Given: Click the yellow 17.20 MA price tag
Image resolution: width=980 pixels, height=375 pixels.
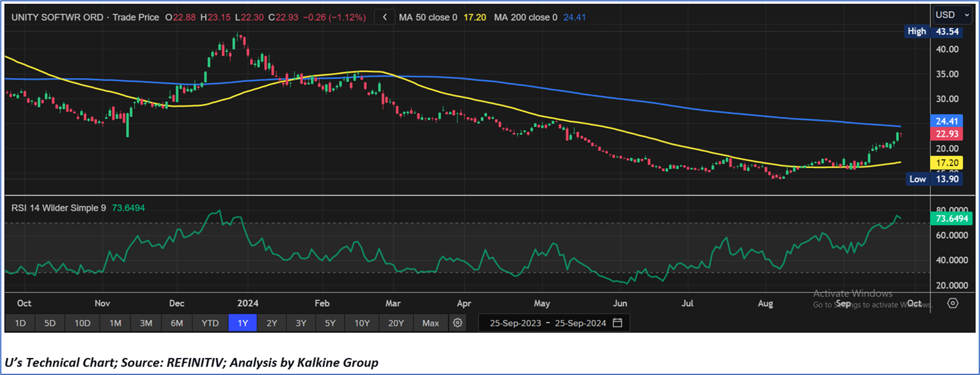Looking at the screenshot, I should 946,163.
